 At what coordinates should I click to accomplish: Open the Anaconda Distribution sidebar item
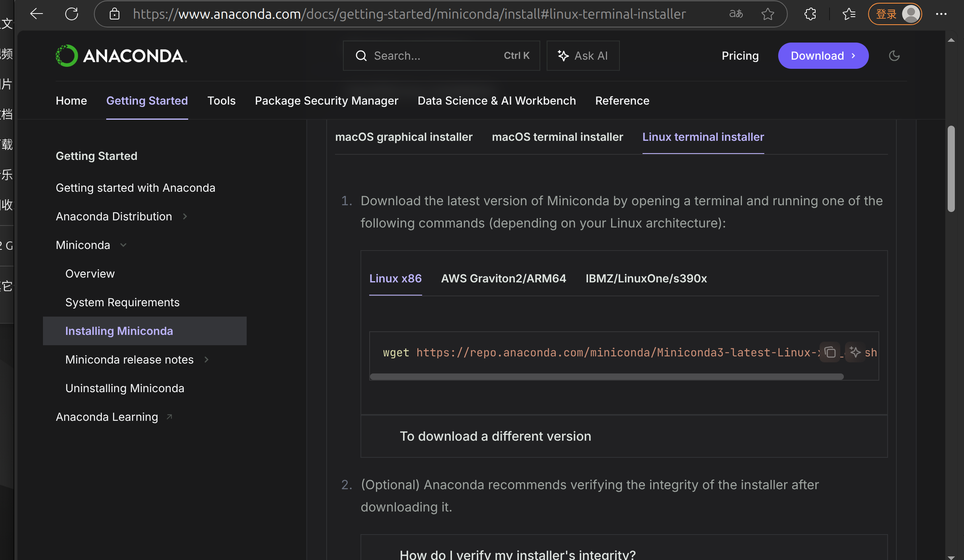(x=114, y=216)
